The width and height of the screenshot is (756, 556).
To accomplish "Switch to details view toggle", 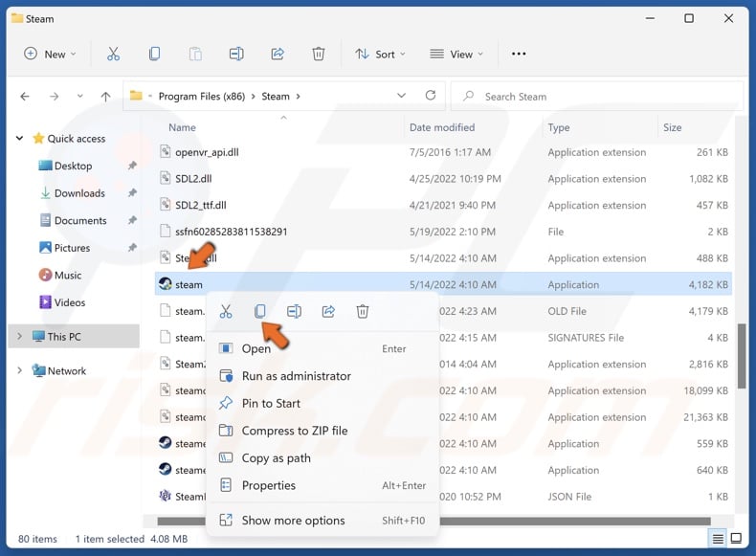I will pyautogui.click(x=719, y=538).
